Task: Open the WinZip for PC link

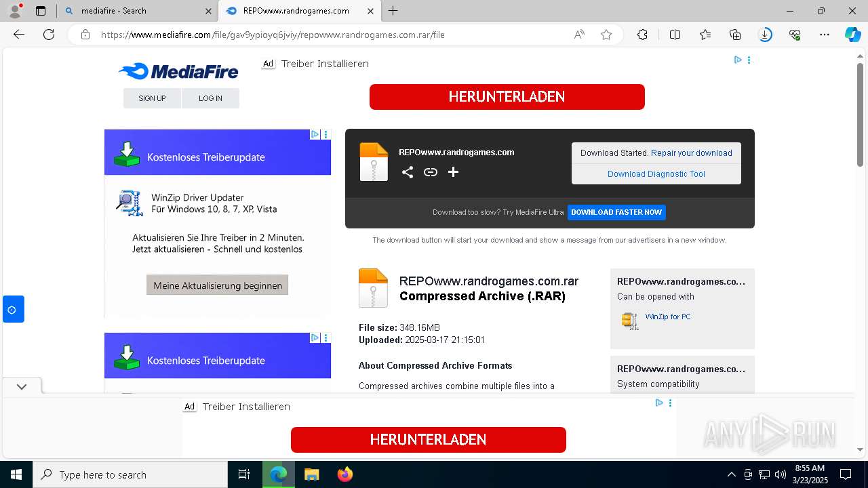Action: [x=668, y=317]
